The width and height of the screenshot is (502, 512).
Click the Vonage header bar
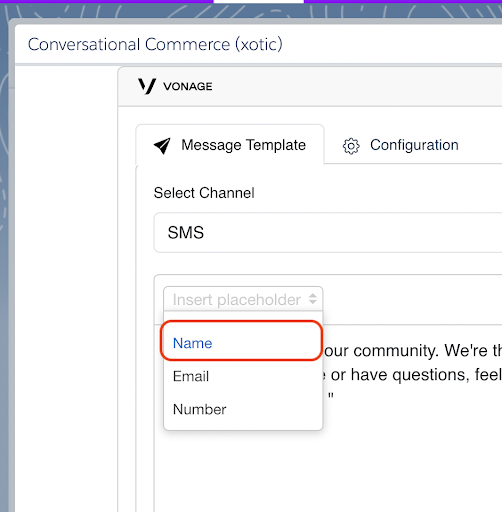coord(310,87)
